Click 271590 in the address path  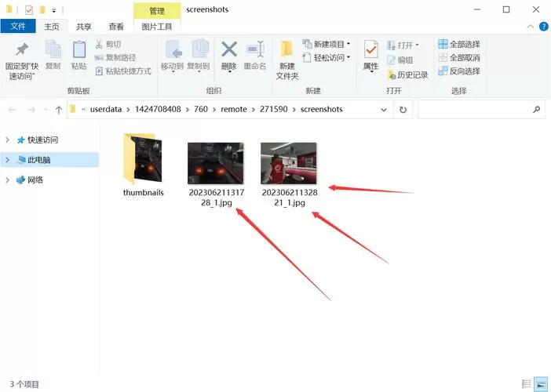pyautogui.click(x=274, y=109)
